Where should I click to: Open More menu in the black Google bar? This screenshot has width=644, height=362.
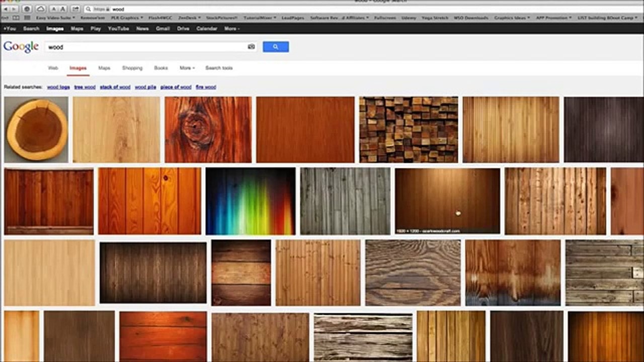[231, 29]
